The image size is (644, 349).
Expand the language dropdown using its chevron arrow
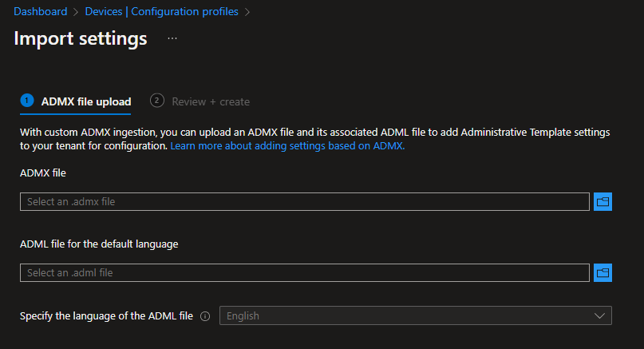[600, 315]
